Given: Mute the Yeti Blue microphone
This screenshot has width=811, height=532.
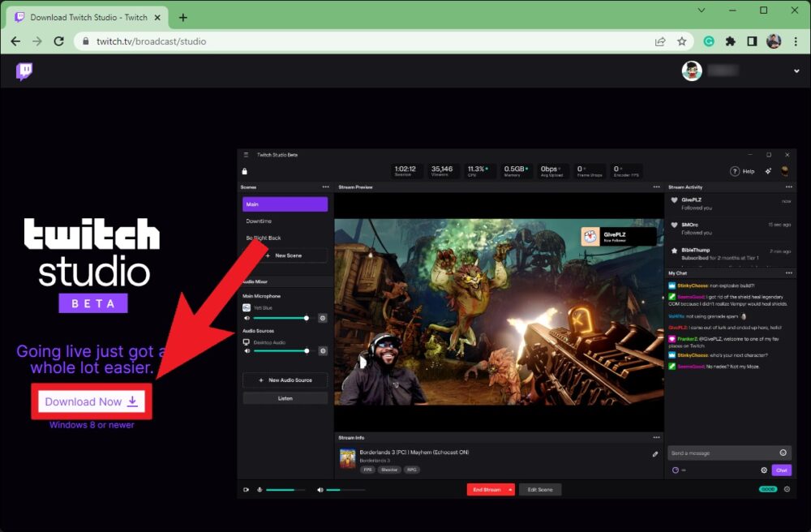Looking at the screenshot, I should [247, 318].
